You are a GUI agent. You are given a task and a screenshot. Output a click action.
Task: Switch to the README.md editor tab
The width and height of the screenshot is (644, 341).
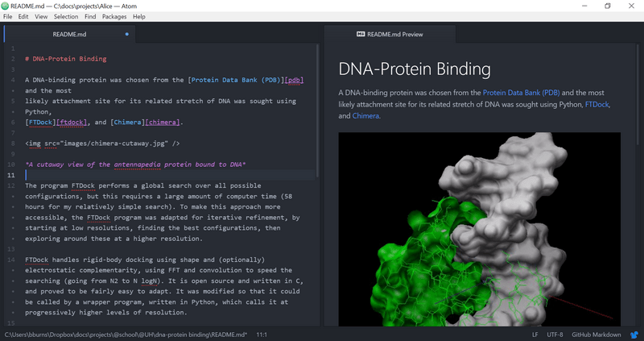pyautogui.click(x=69, y=34)
